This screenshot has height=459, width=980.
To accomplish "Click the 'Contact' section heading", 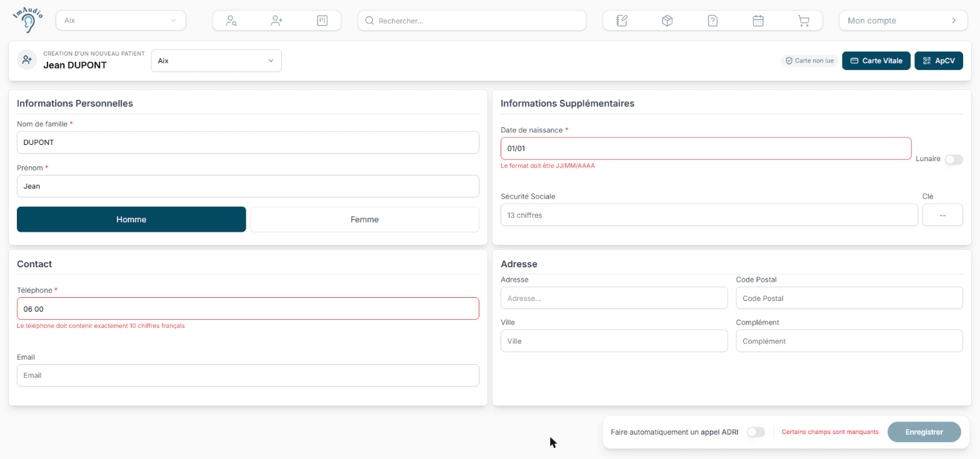I will pyautogui.click(x=34, y=264).
